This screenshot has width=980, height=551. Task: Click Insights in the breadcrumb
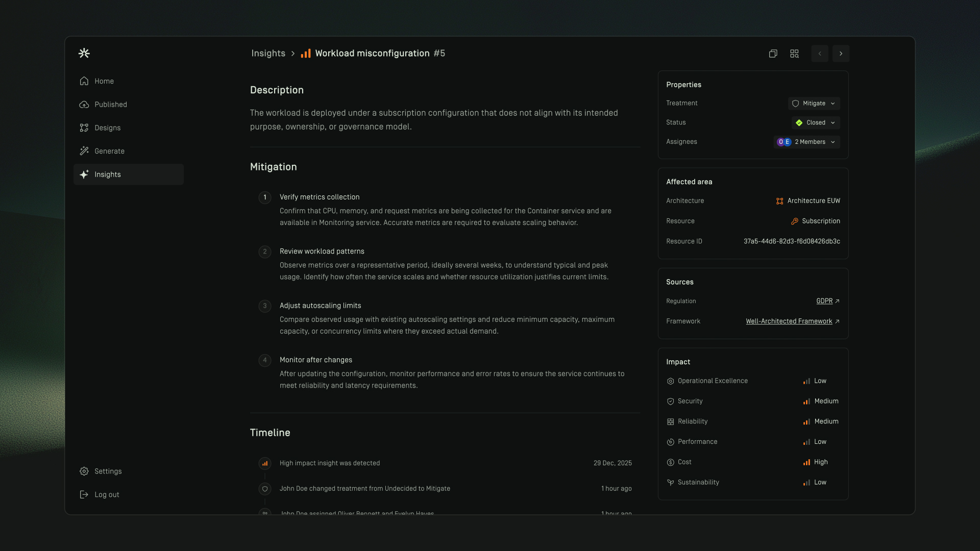pyautogui.click(x=268, y=54)
